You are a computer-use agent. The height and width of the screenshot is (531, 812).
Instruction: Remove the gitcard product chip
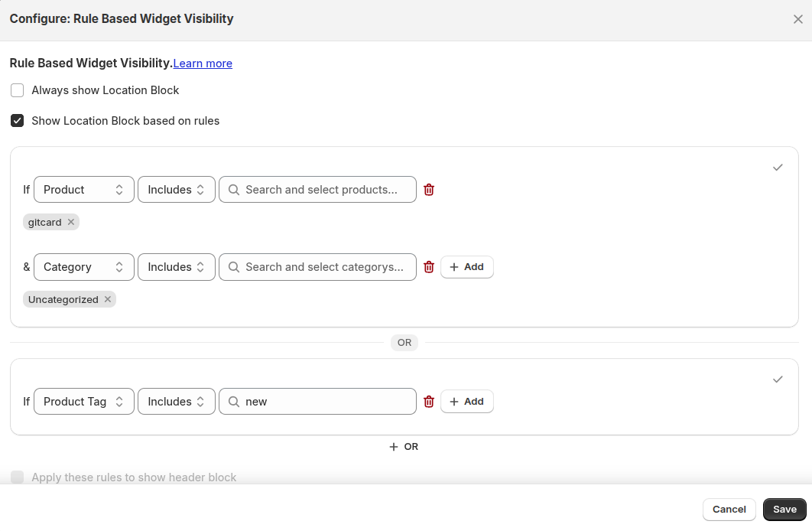[70, 222]
